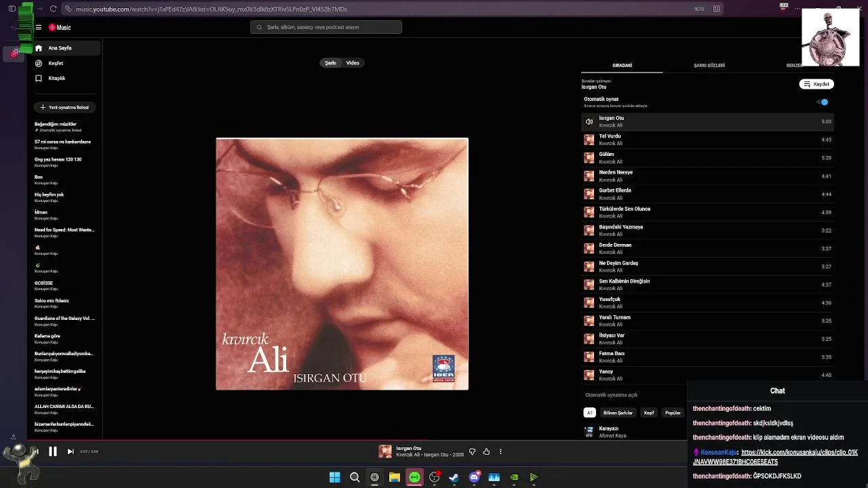
Task: Open Steam from the taskbar
Action: pyautogui.click(x=454, y=477)
